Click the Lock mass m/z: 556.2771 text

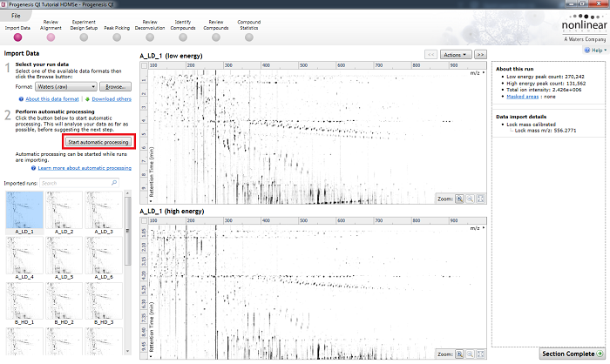point(546,131)
